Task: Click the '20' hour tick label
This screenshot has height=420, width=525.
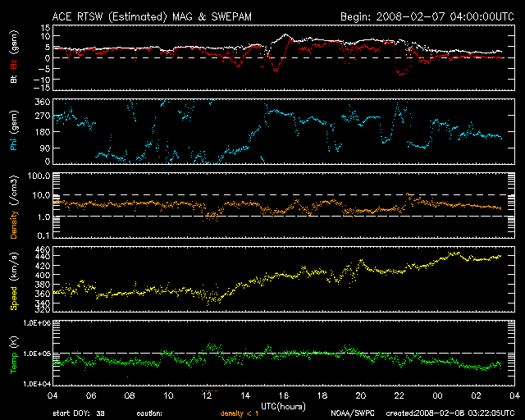Action: (361, 395)
